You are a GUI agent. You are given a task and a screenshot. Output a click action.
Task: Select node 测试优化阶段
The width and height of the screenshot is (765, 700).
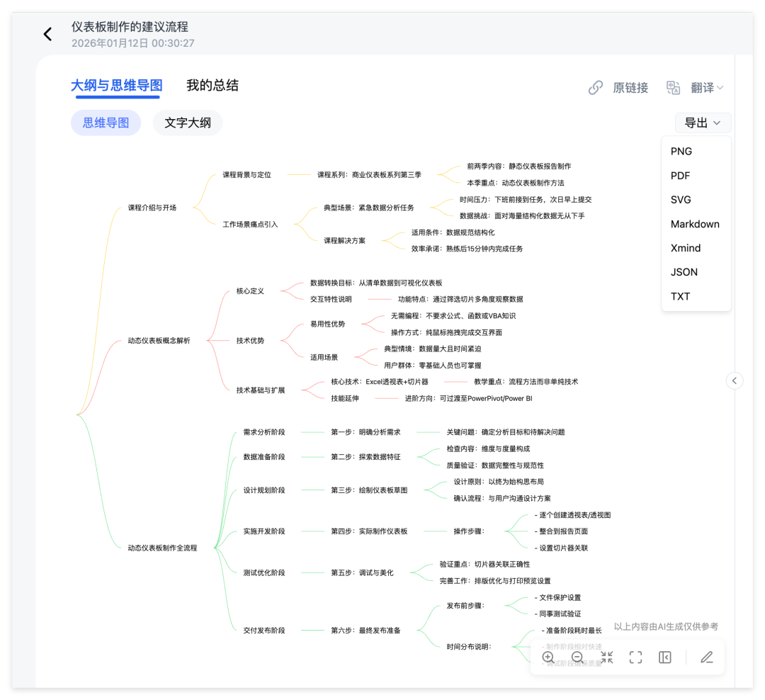click(264, 572)
